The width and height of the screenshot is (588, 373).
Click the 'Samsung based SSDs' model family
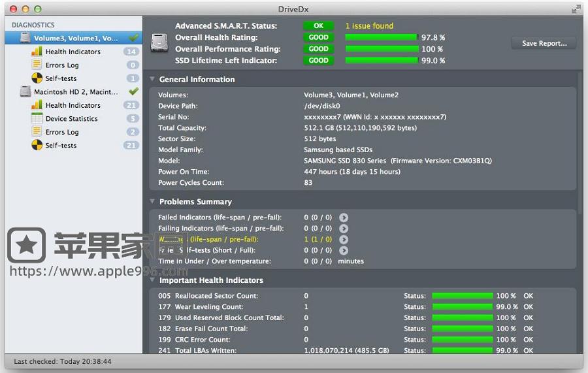(x=338, y=150)
